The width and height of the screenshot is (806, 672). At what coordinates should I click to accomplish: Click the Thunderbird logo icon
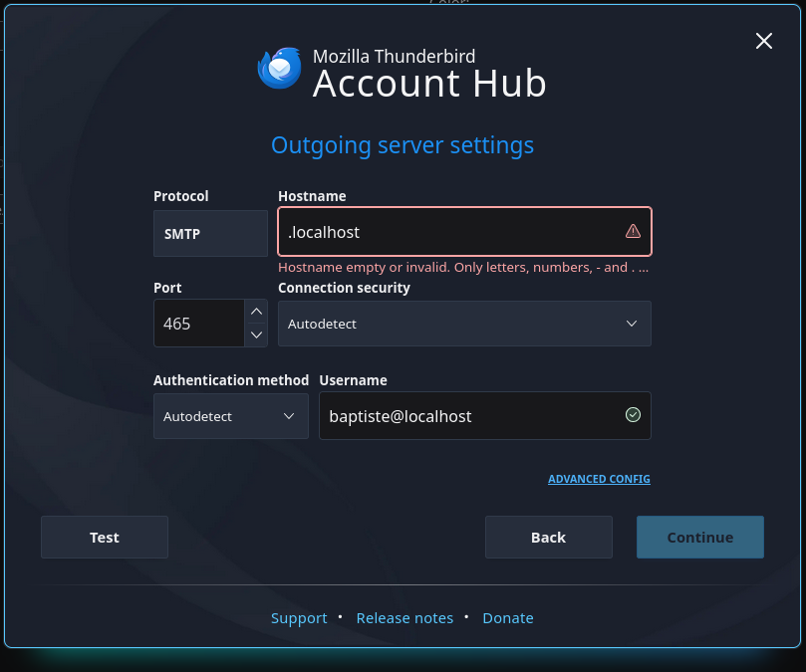(x=280, y=68)
